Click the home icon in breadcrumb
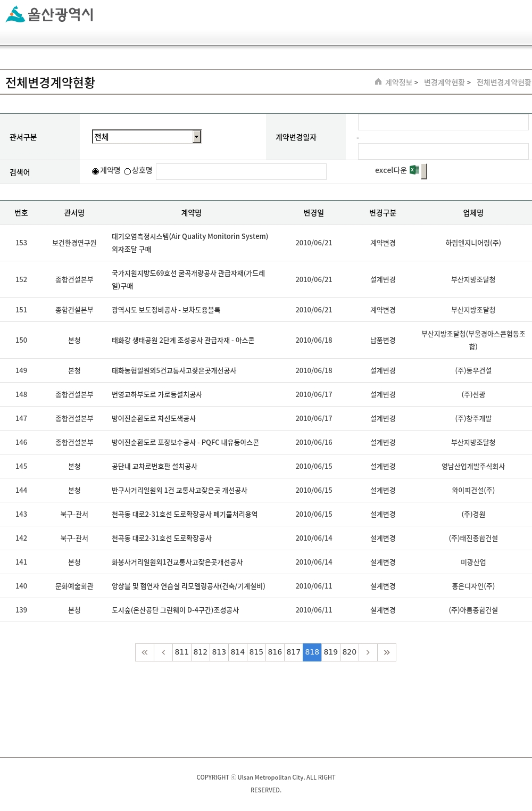The width and height of the screenshot is (532, 811). (x=378, y=82)
